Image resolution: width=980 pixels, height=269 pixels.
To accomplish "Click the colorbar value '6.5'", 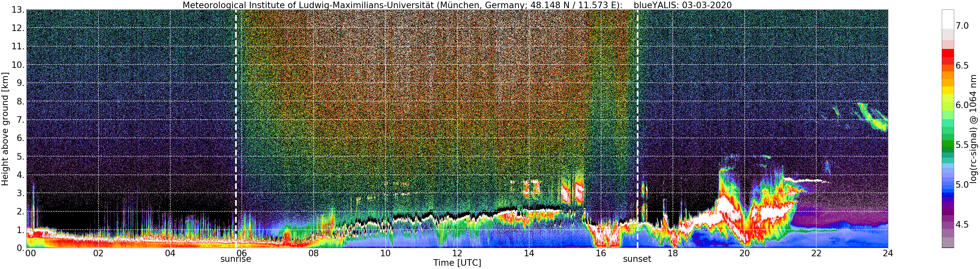I will pyautogui.click(x=962, y=65).
